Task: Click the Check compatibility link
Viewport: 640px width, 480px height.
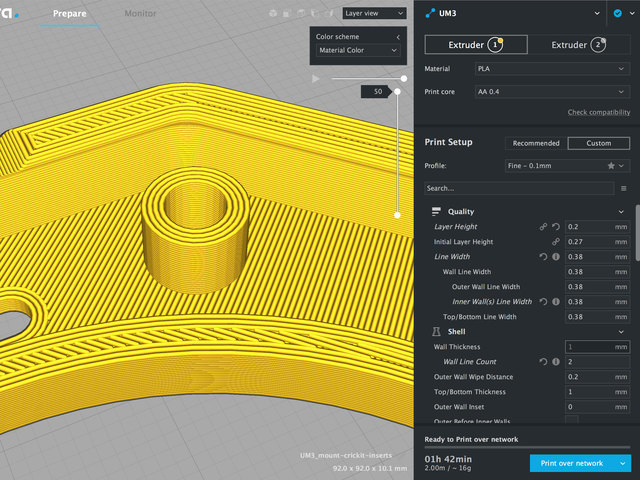Action: (x=598, y=113)
